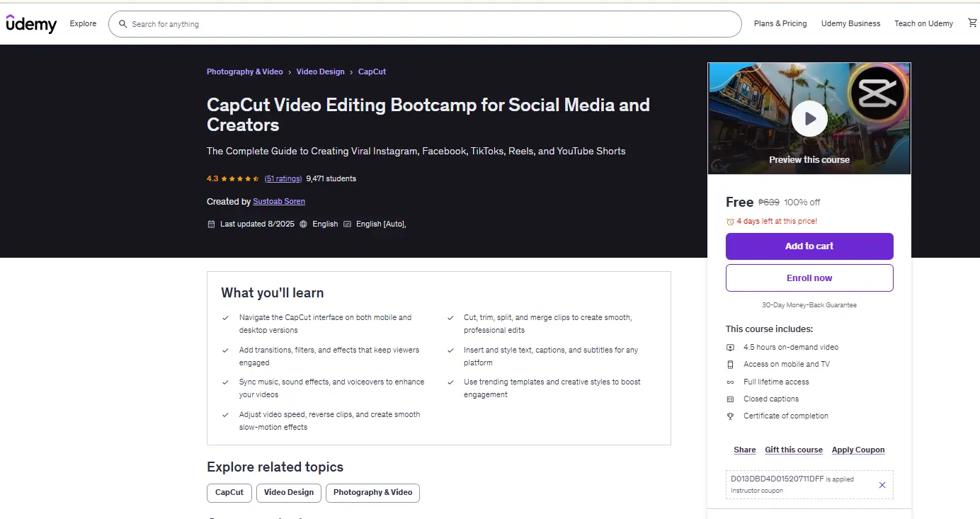
Task: Click Certificate of completion text
Action: click(786, 416)
